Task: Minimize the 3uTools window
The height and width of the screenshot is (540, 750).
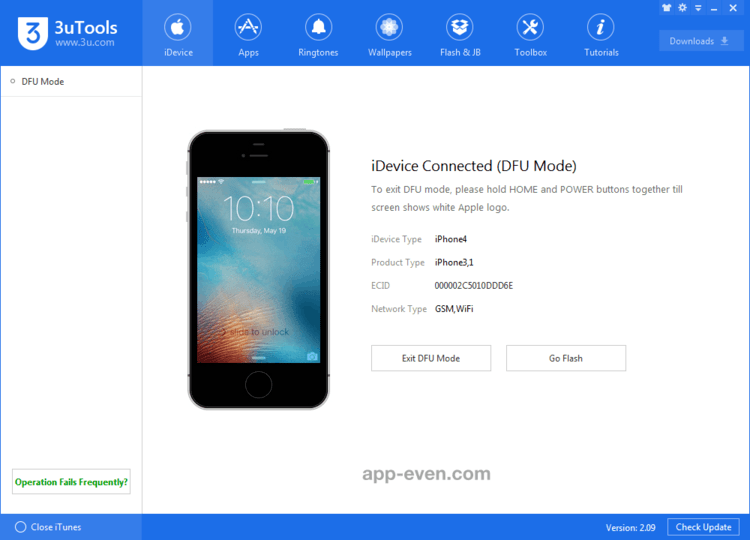Action: point(714,9)
